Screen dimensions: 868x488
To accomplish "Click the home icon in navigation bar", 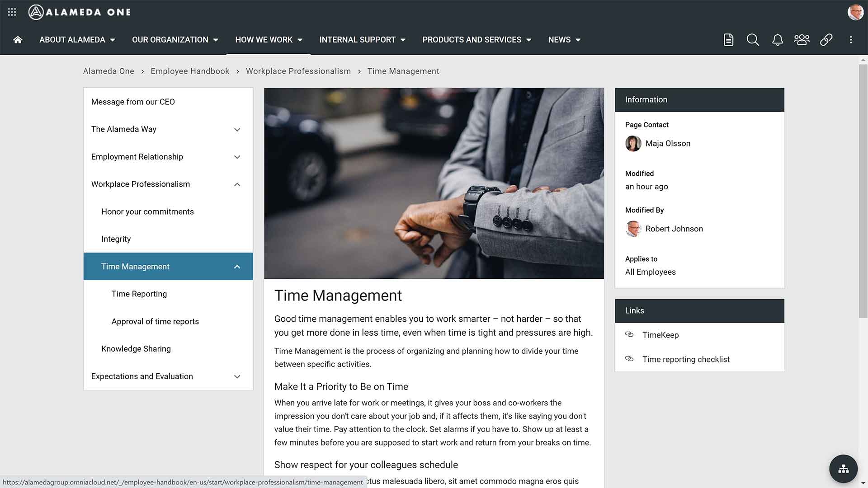I will pos(17,39).
